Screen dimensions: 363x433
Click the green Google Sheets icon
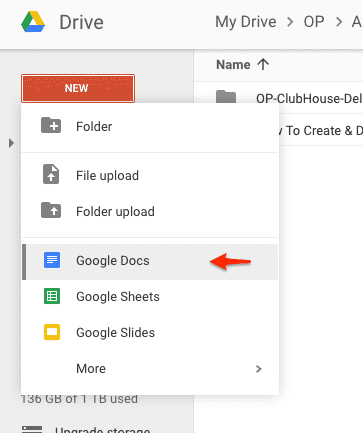52,296
